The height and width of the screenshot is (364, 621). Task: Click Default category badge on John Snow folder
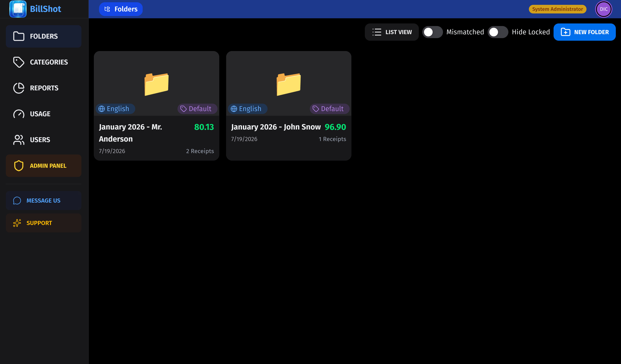coord(330,109)
